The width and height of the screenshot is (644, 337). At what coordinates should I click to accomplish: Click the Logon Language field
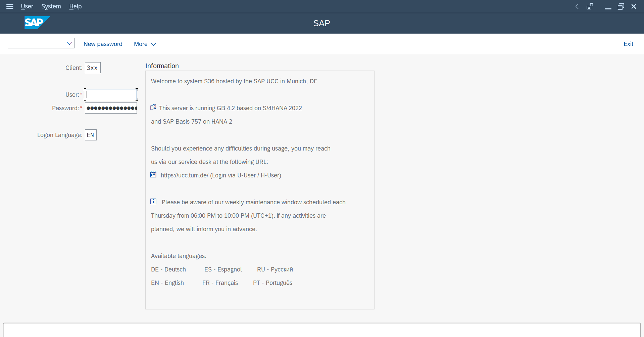tap(91, 135)
